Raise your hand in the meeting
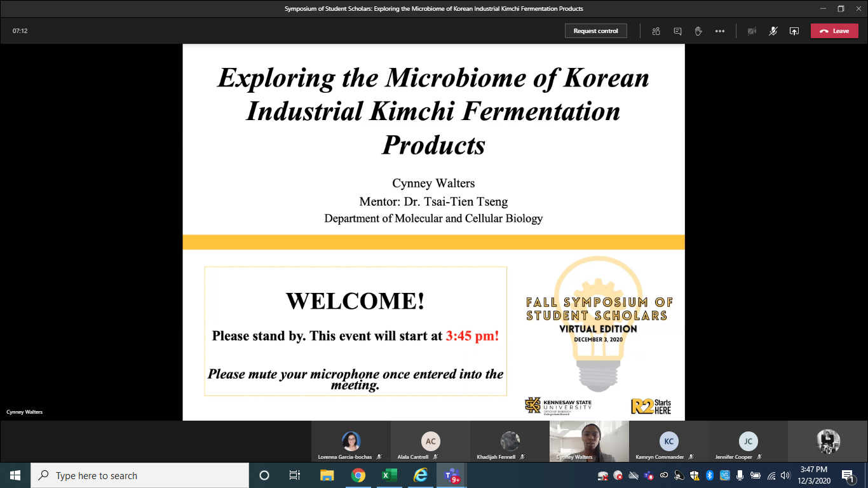 [698, 31]
